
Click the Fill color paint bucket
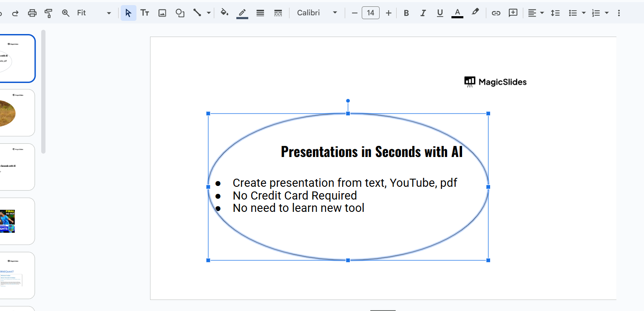coord(224,13)
